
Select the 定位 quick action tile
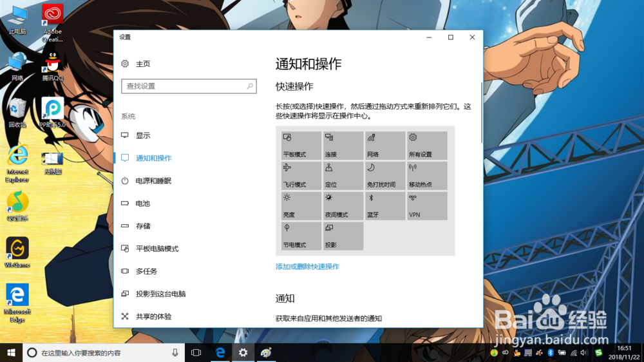[343, 175]
